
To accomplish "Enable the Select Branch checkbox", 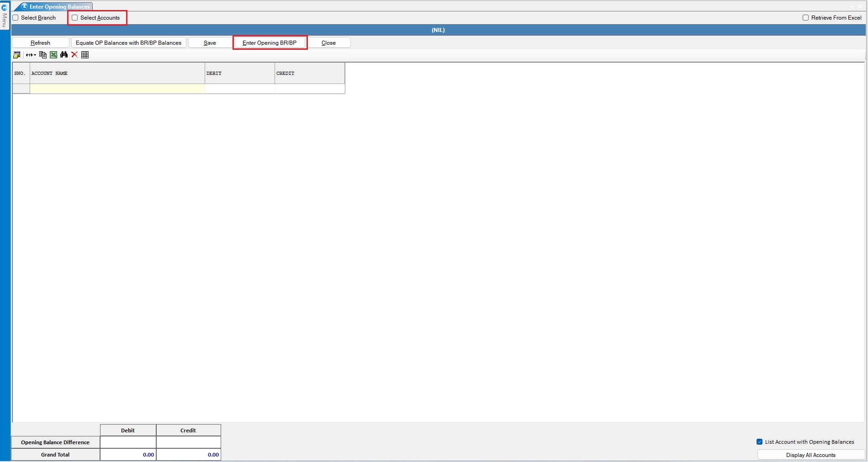I will tap(16, 18).
